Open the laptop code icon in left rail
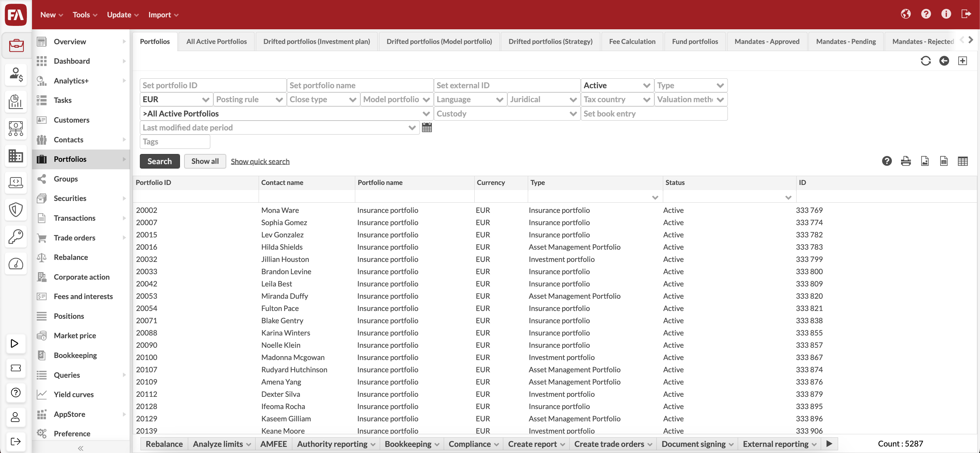This screenshot has height=453, width=980. [16, 183]
